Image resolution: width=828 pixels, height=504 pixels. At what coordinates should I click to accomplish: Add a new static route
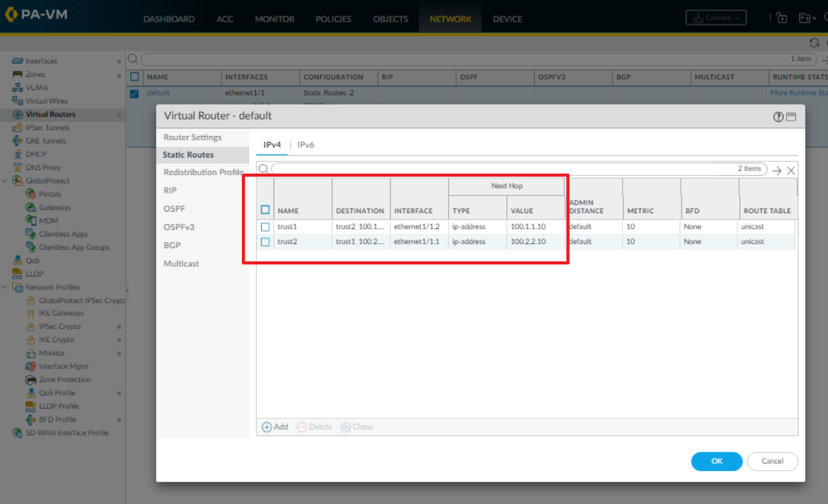click(275, 427)
